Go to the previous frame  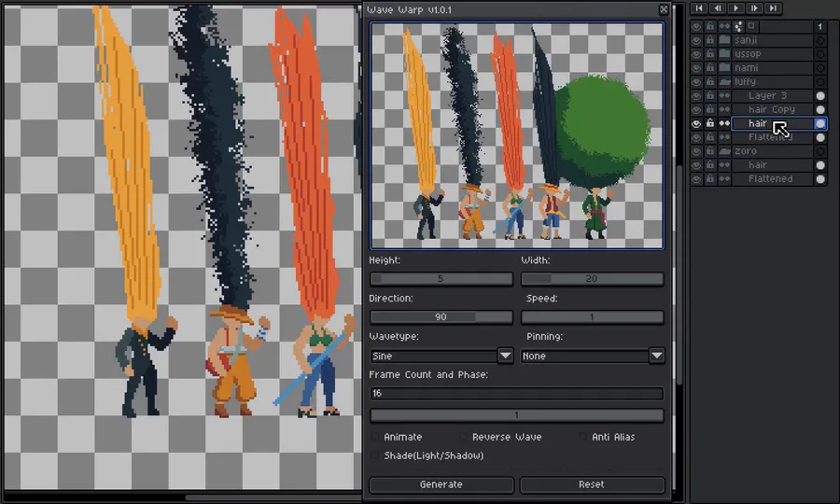tap(718, 8)
